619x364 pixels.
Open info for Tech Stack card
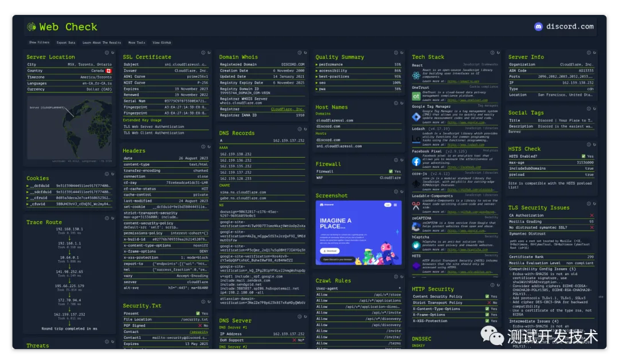click(x=492, y=53)
